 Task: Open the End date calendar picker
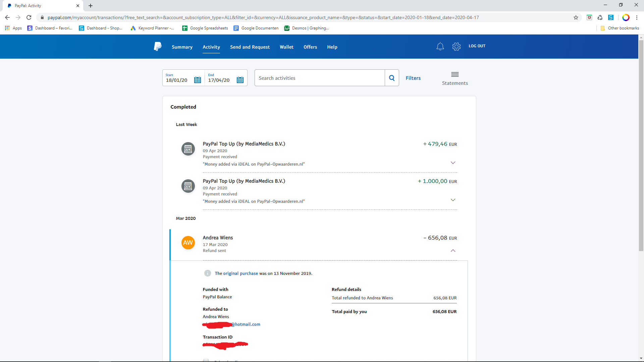240,80
